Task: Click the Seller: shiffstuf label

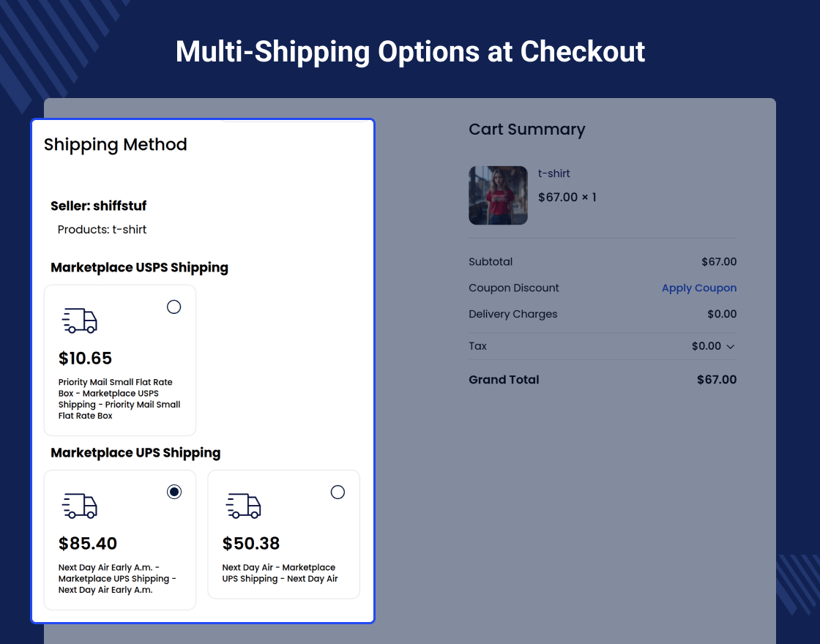Action: coord(98,206)
